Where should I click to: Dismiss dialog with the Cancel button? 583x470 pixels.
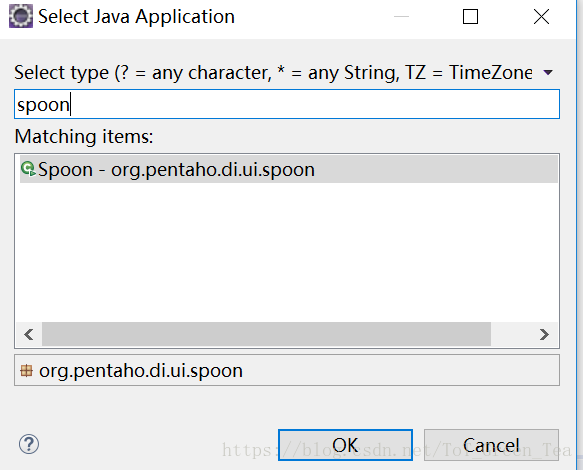pyautogui.click(x=491, y=445)
